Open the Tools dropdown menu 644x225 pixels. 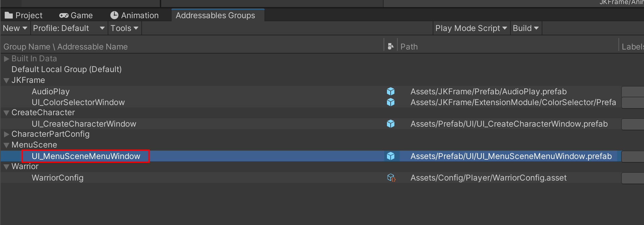(124, 28)
